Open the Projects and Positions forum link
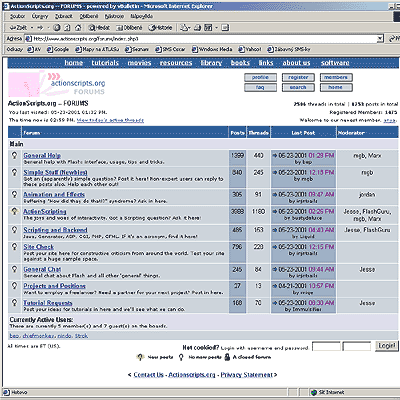This screenshot has width=400, height=400. point(54,286)
